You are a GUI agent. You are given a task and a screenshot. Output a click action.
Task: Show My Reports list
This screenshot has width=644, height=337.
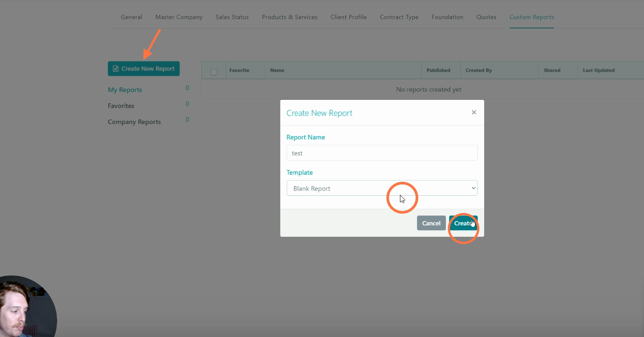click(125, 90)
